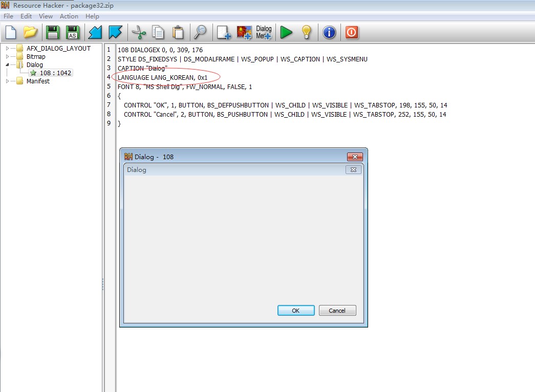Open a file with the folder icon
Image resolution: width=535 pixels, height=392 pixels.
click(x=30, y=32)
